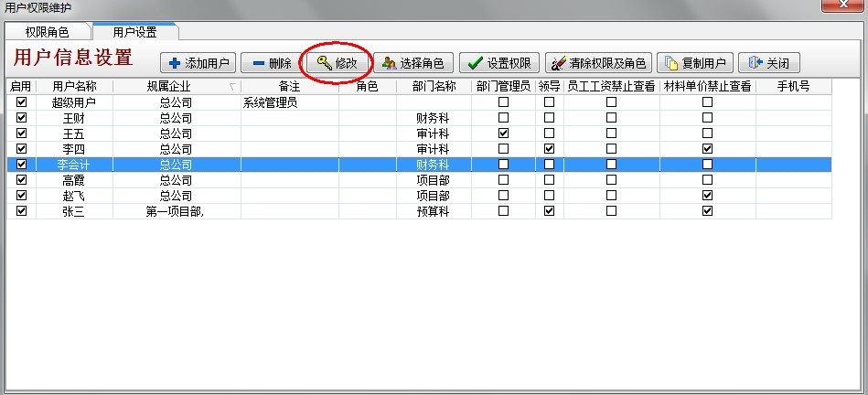Select the 超级用户 row
The height and width of the screenshot is (395, 868).
(x=74, y=102)
